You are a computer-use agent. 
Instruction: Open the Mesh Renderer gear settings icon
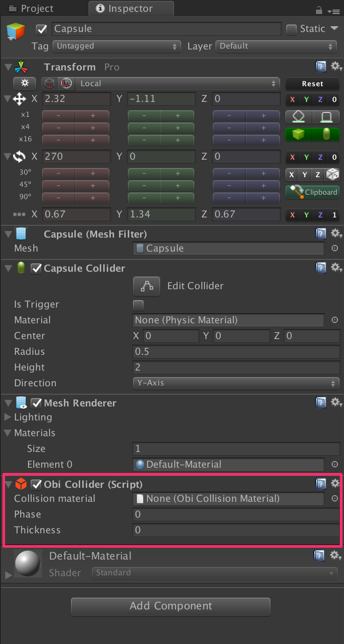click(335, 402)
